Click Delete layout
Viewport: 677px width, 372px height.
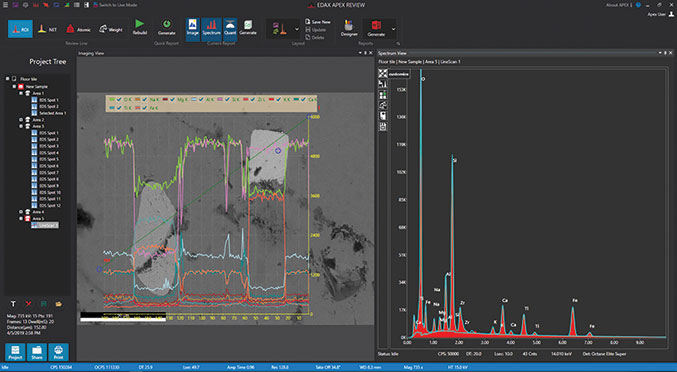(315, 37)
